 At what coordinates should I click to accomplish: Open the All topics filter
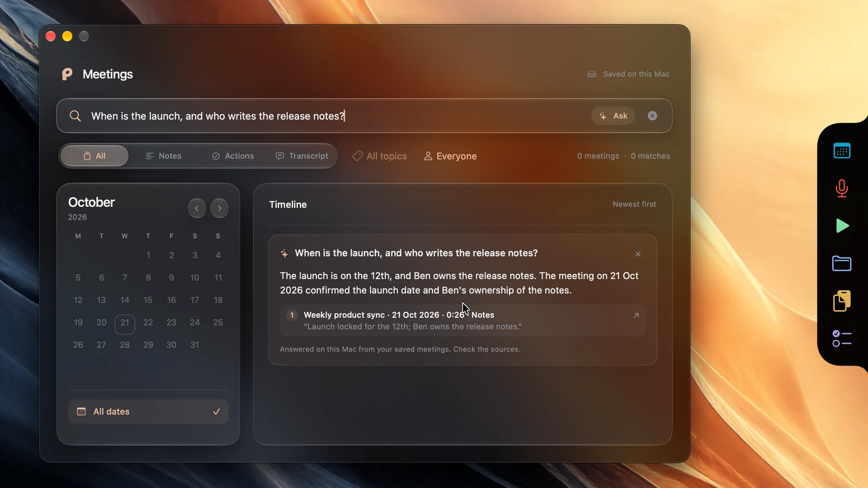tap(379, 156)
